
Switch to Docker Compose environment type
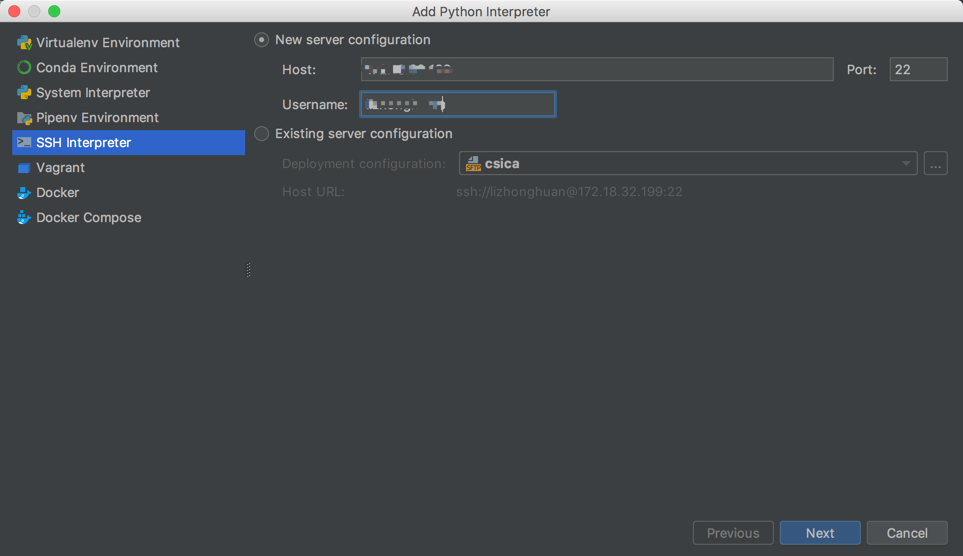(x=89, y=218)
